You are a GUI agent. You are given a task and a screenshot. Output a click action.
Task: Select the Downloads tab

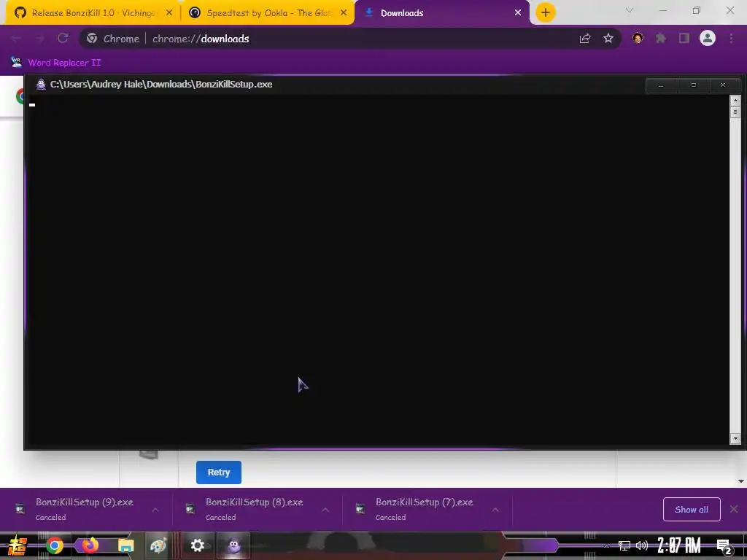(x=441, y=13)
